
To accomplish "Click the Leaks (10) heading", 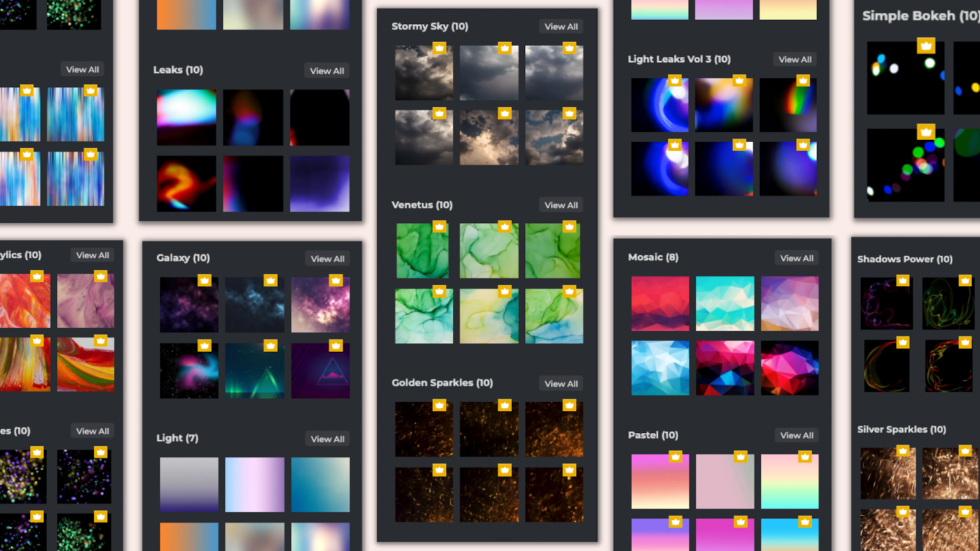I will 178,70.
